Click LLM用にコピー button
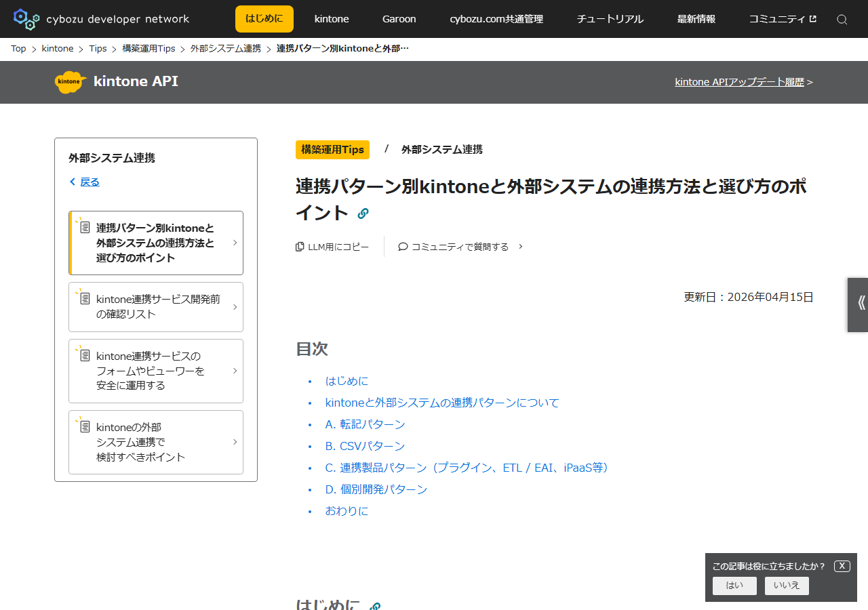 coord(332,247)
